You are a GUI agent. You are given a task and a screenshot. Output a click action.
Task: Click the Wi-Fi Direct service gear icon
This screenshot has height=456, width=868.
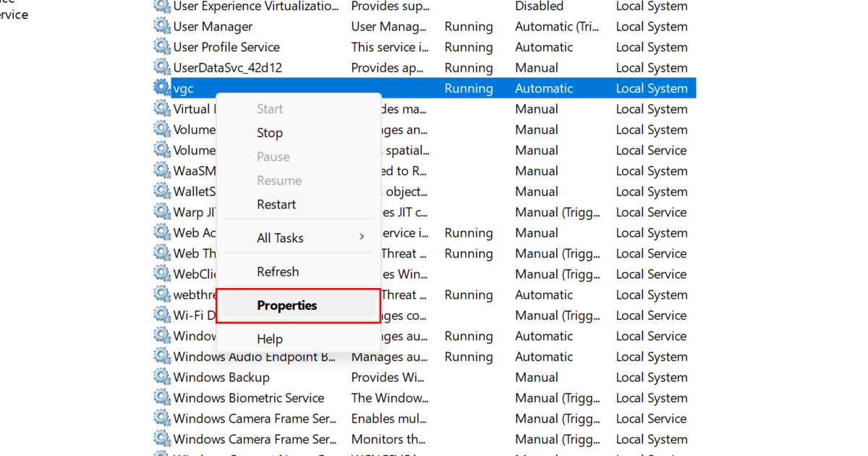[161, 315]
